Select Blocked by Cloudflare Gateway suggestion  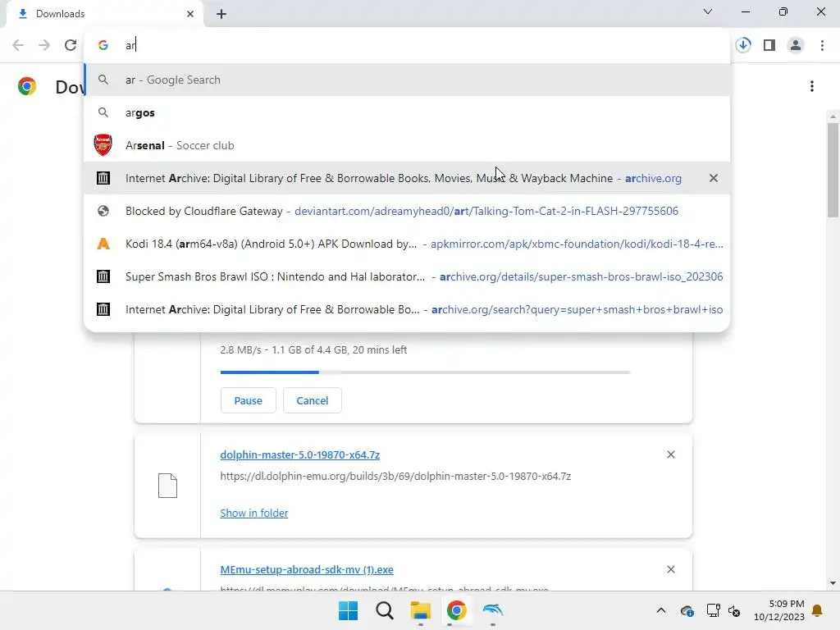(407, 211)
